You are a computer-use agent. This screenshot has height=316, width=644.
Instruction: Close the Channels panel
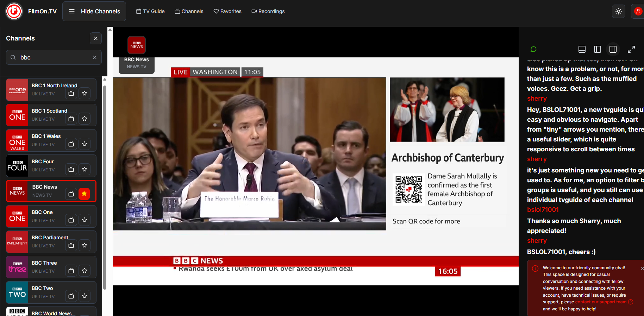(x=96, y=38)
